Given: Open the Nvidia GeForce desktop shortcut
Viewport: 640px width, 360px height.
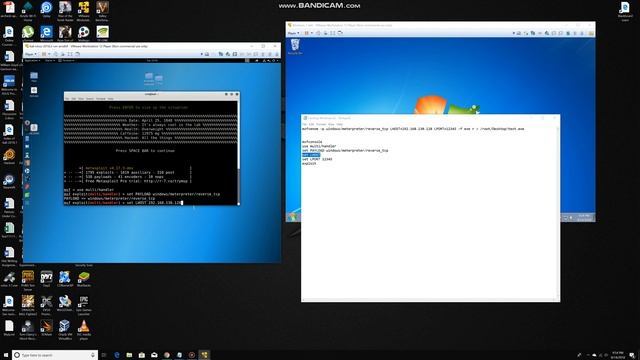Looking at the screenshot, I should tap(102, 33).
